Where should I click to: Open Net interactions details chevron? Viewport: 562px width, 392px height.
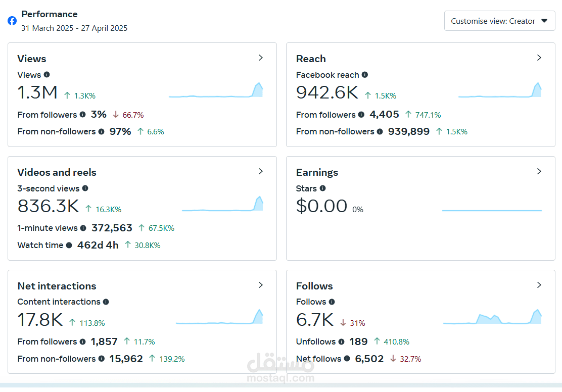point(261,285)
